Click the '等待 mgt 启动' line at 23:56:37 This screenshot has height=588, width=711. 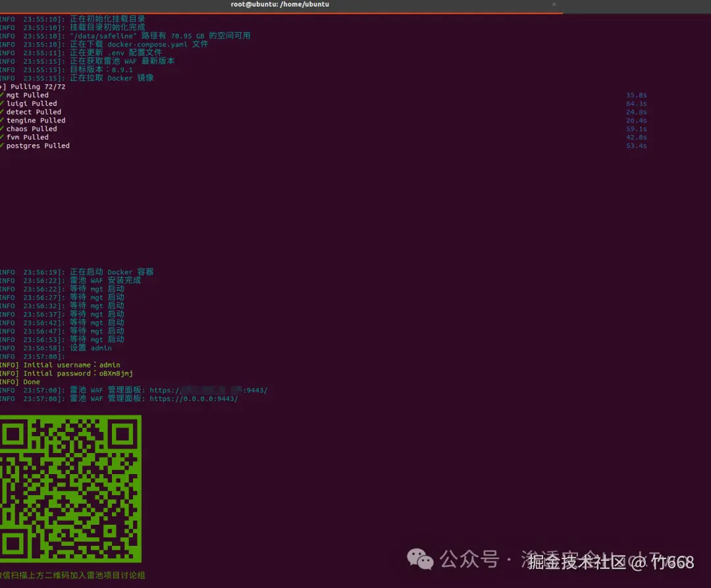(x=97, y=314)
